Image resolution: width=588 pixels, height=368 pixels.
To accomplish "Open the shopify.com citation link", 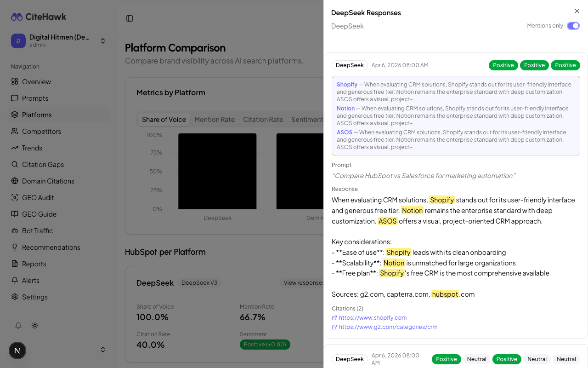I will (x=373, y=317).
